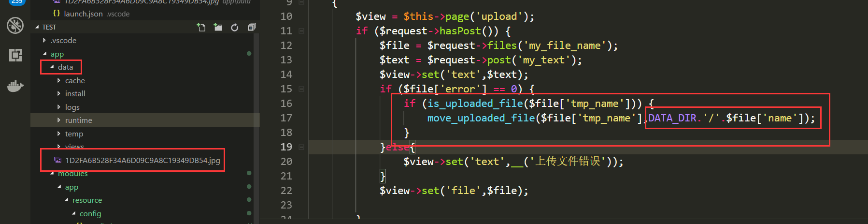868x224 pixels.
Task: Open the 1D2FA6B528F34A6D09C9A8C19349DB54.jpg file in the data folder
Action: point(142,160)
